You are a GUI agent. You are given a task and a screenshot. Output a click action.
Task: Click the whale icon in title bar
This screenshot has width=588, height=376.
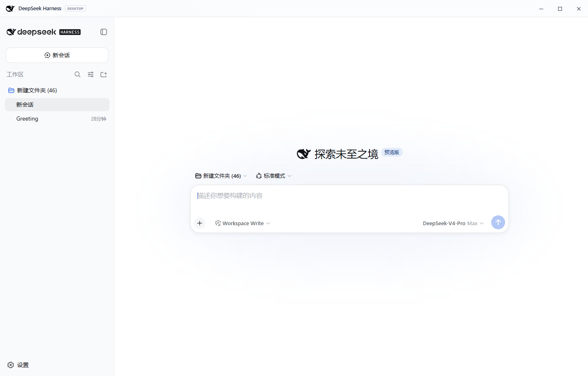coord(10,9)
